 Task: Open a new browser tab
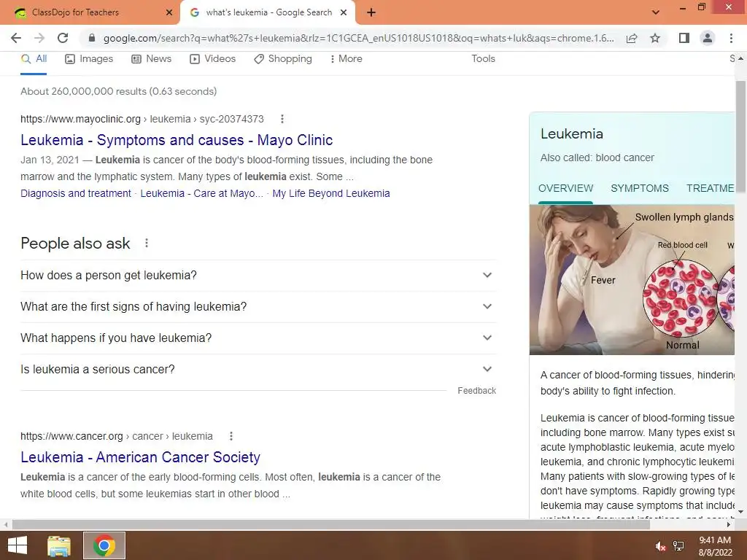tap(371, 12)
